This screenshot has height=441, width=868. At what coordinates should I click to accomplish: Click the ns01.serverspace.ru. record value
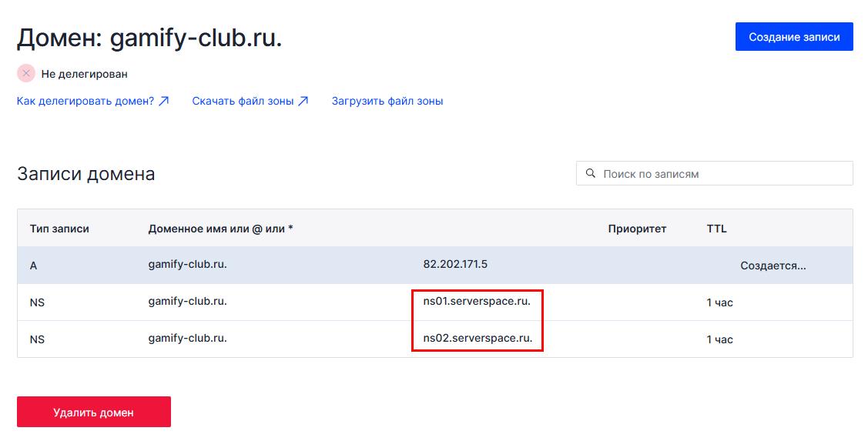click(x=477, y=302)
